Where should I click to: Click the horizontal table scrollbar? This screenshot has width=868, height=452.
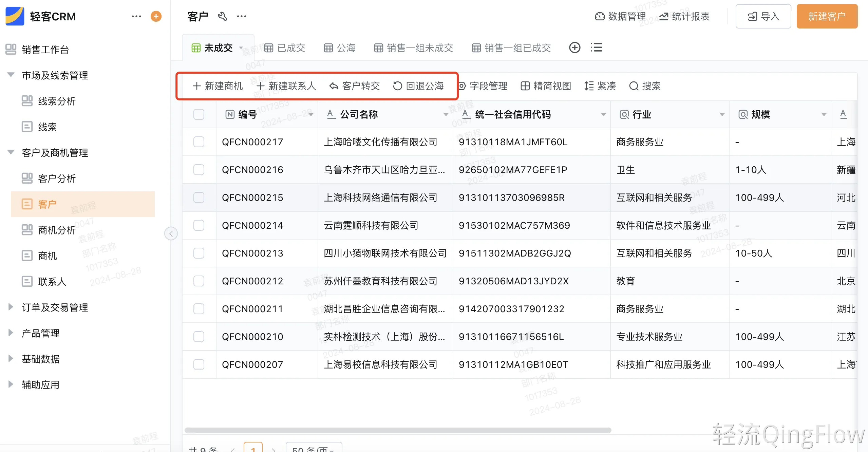pos(398,430)
